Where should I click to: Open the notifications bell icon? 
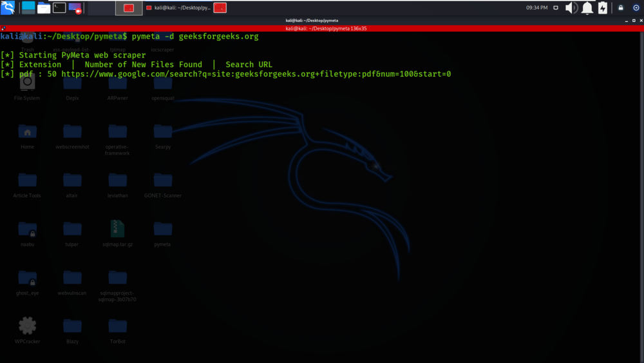(587, 8)
